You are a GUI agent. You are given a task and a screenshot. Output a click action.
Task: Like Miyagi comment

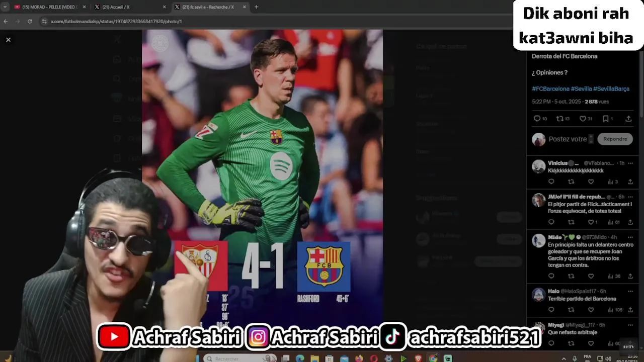point(591,343)
